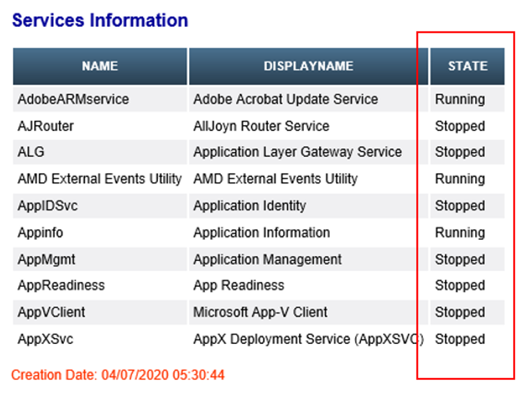
Task: Click AMD External Events Utility in NAME column
Action: [x=100, y=178]
